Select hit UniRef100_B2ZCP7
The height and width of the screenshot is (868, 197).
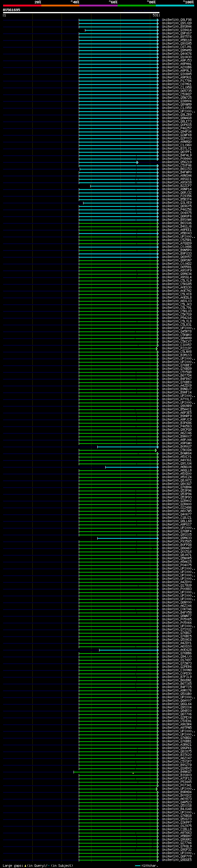177,186
